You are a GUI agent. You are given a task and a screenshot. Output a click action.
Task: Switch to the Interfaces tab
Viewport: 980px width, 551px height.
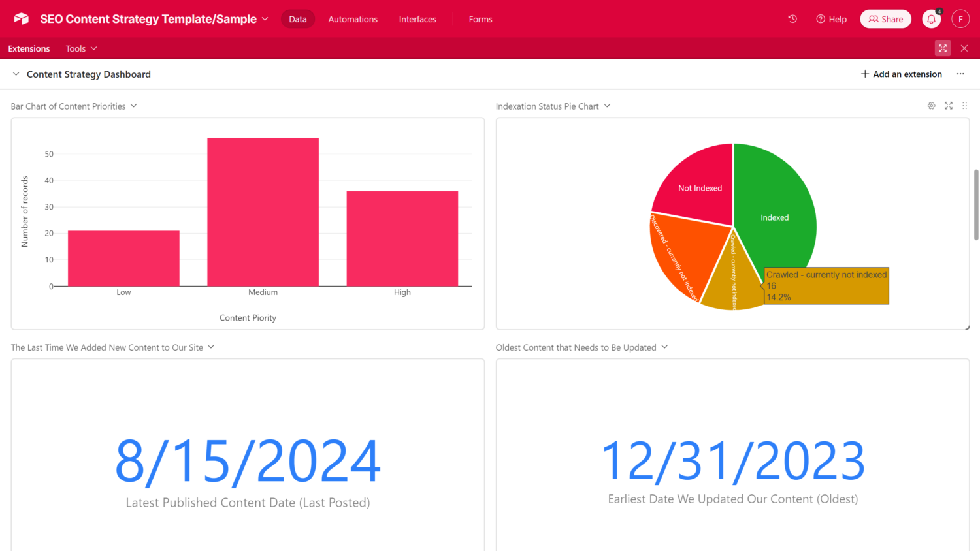[x=417, y=19]
